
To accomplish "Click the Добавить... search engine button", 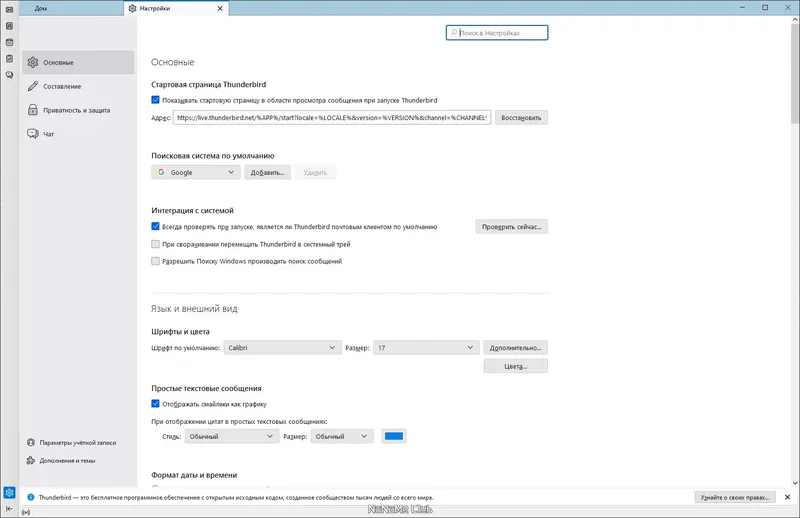I will [x=267, y=172].
